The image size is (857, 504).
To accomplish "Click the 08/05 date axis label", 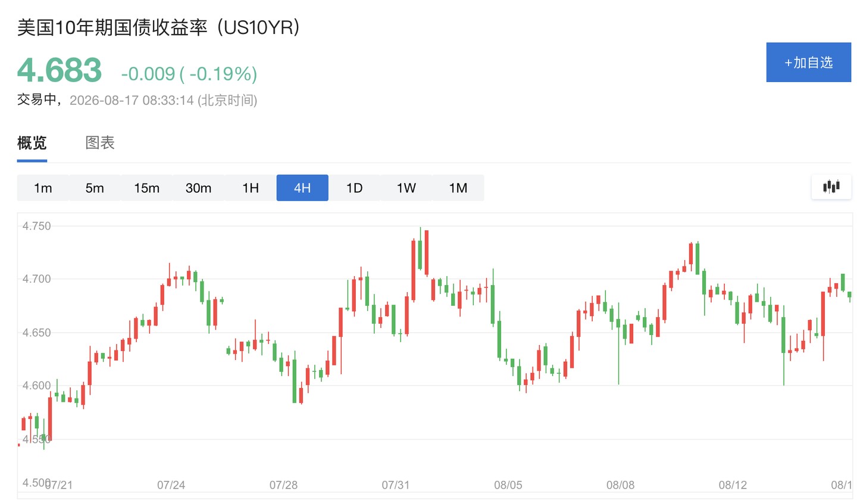I will 508,485.
